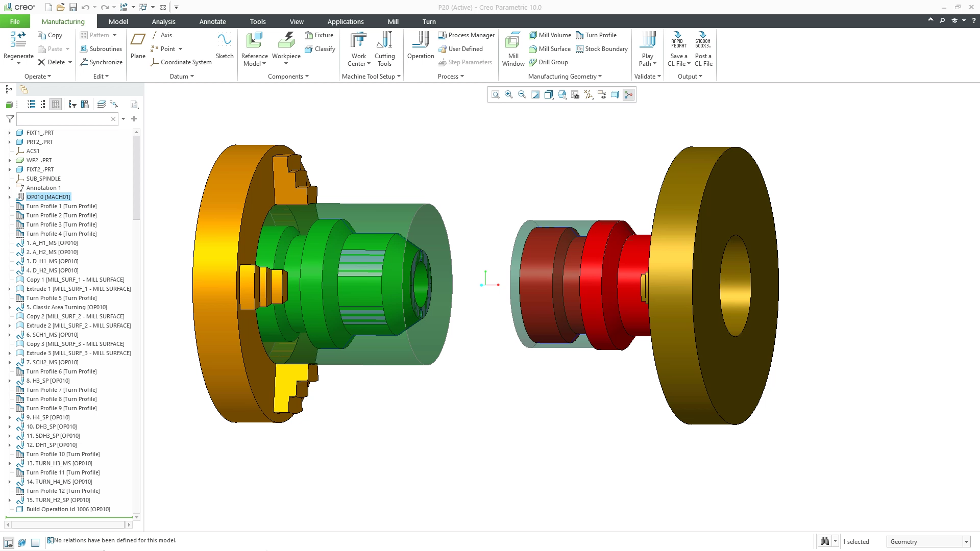Toggle tree columns display button
980x551 pixels.
coord(56,105)
